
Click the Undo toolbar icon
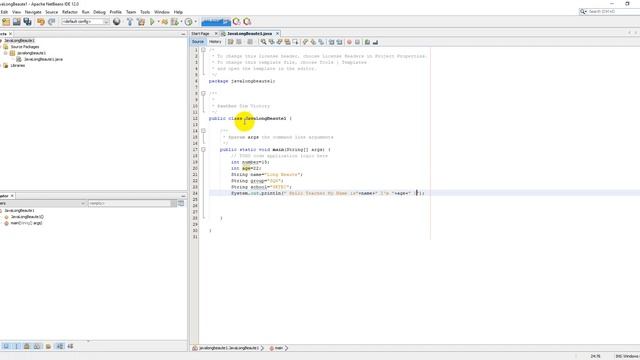(x=41, y=22)
